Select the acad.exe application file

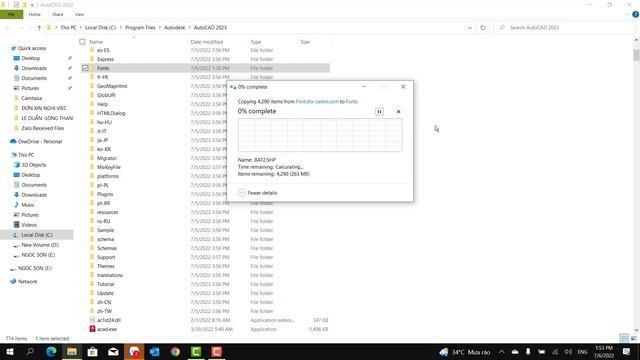point(107,329)
